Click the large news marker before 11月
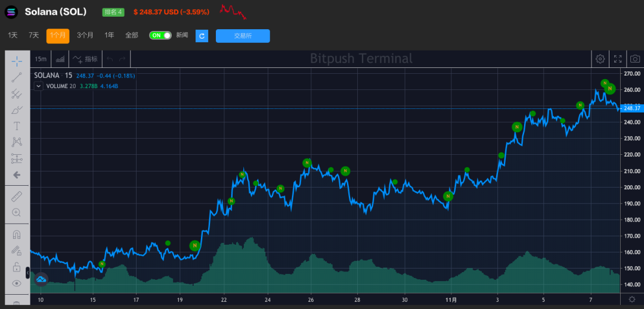The image size is (644, 309). click(x=448, y=196)
